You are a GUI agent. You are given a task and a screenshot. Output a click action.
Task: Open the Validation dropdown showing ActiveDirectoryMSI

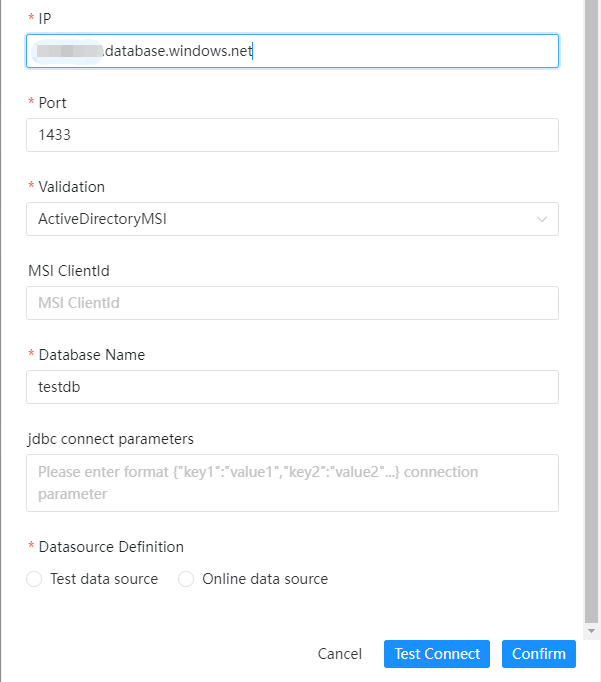point(292,219)
